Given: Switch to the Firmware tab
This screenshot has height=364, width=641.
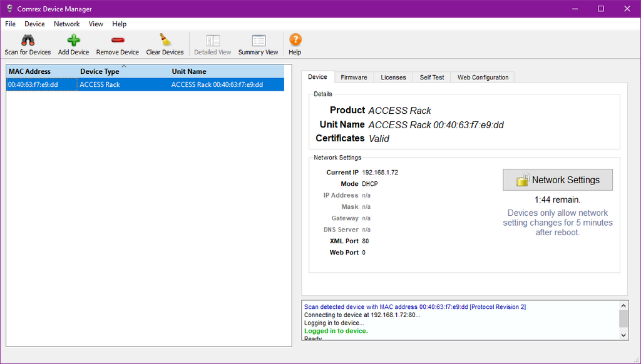Looking at the screenshot, I should click(x=354, y=77).
